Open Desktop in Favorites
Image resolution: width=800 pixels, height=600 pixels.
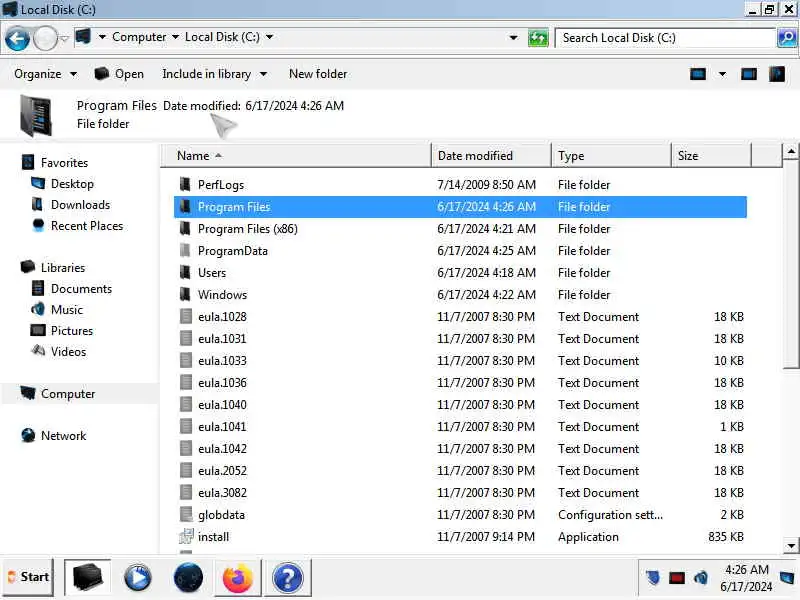coord(72,184)
